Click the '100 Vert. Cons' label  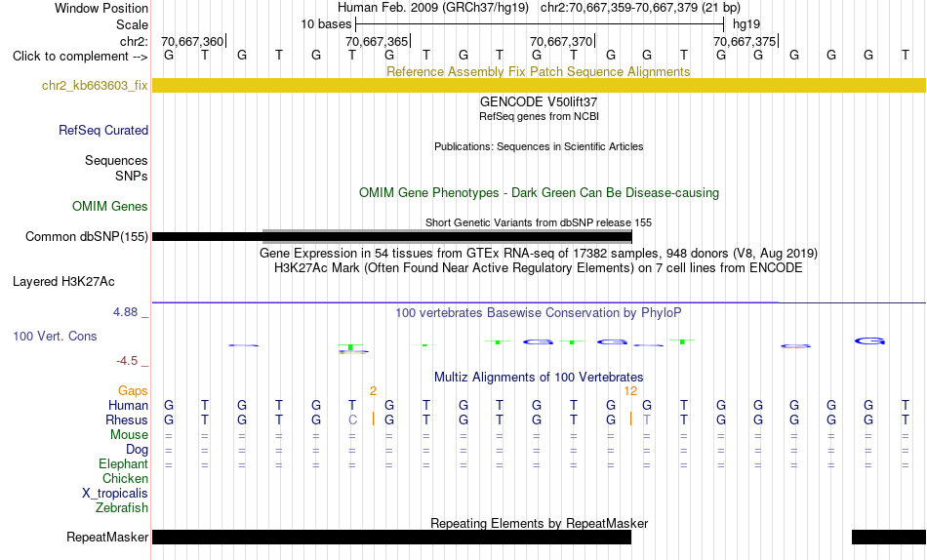click(x=55, y=336)
